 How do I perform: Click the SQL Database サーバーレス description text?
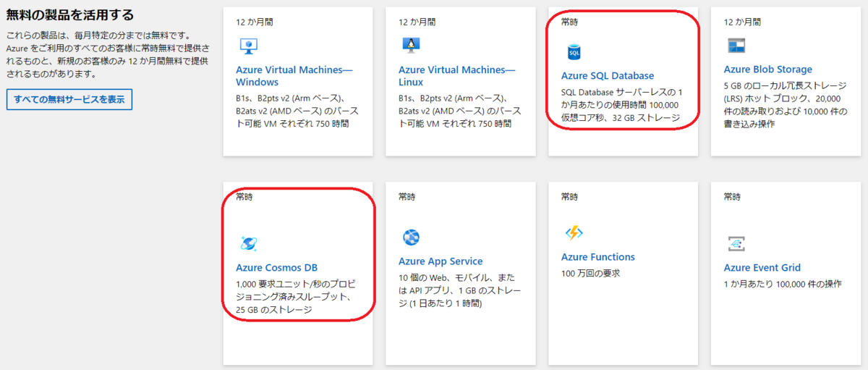pyautogui.click(x=621, y=105)
